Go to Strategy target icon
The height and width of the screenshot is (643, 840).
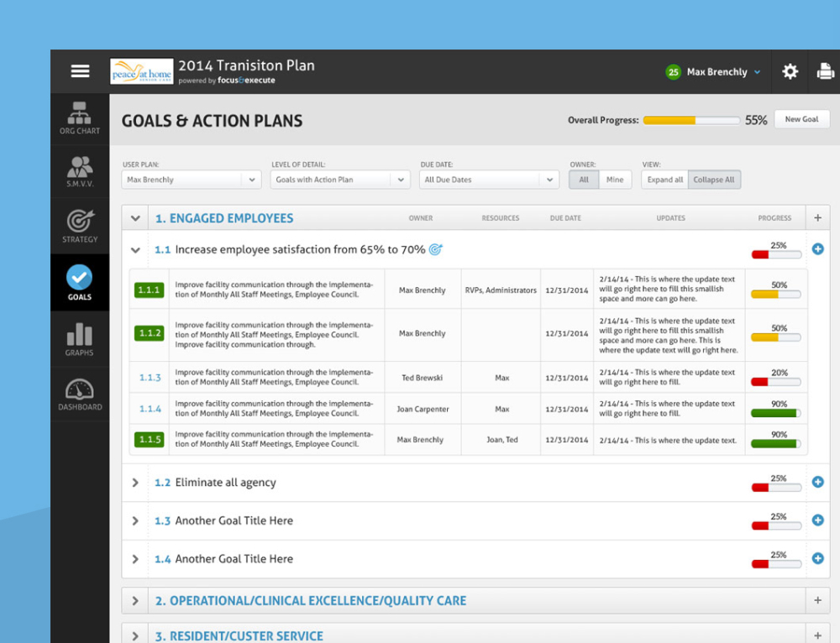tap(80, 227)
